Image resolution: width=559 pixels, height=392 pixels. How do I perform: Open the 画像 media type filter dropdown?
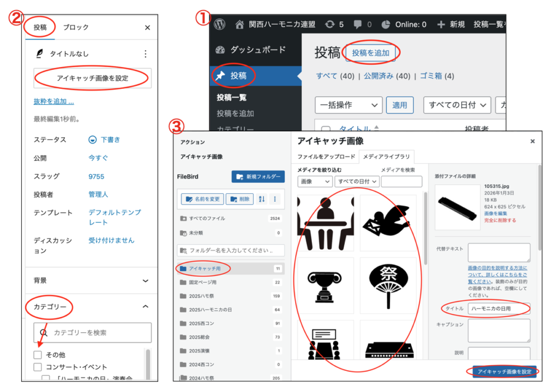point(315,181)
